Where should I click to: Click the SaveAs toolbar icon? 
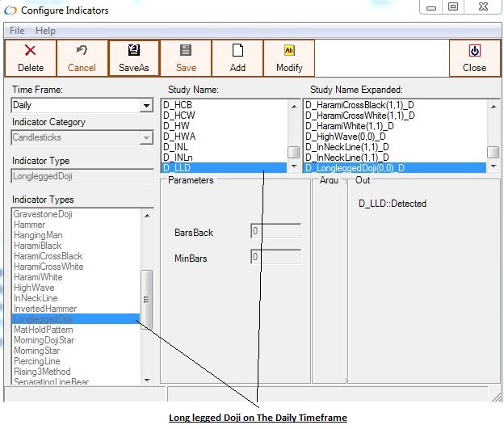pyautogui.click(x=134, y=51)
